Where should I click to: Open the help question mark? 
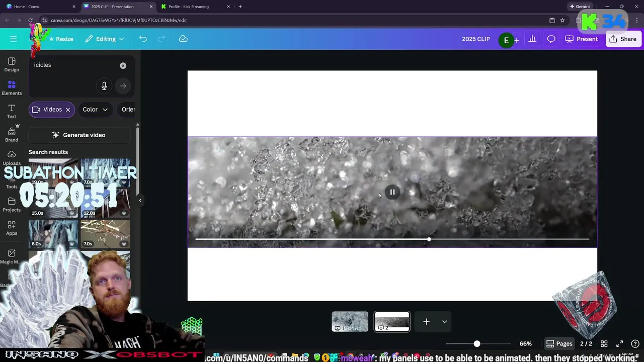point(635,343)
